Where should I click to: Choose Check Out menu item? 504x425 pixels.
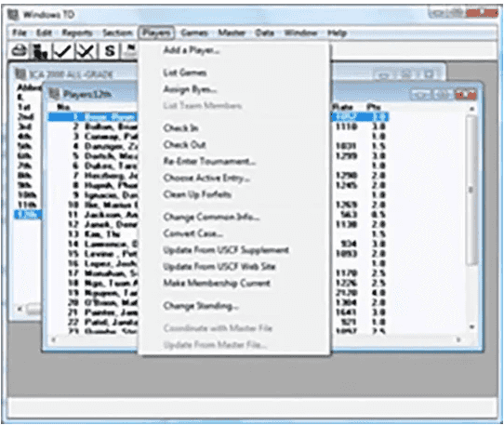[x=184, y=145]
